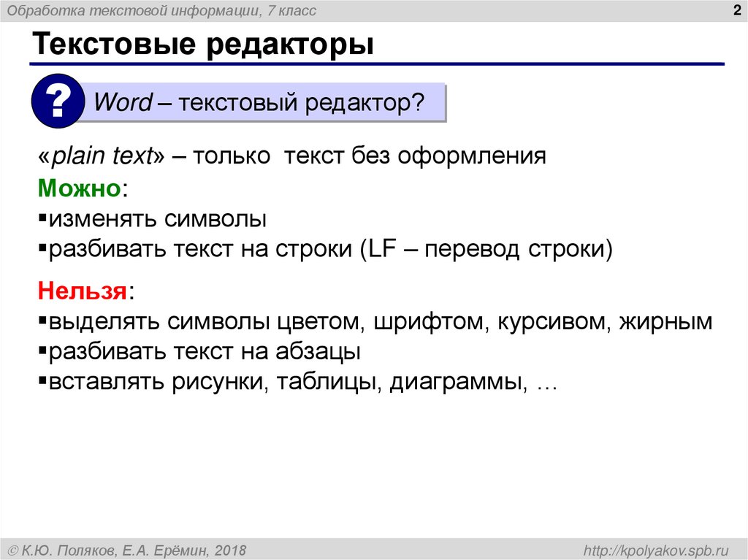Open the kpolyakov.spb.ru link in footer
The image size is (748, 560).
(656, 551)
